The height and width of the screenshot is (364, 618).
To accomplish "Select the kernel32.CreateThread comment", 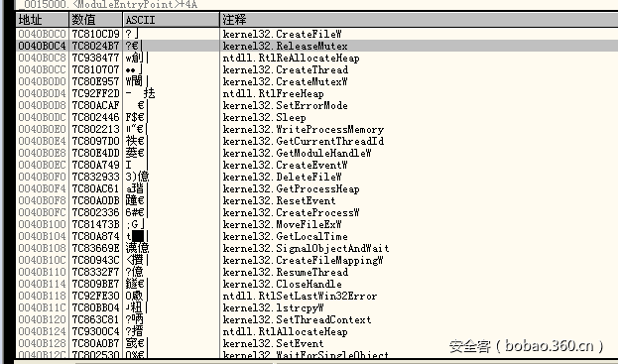I will click(286, 69).
